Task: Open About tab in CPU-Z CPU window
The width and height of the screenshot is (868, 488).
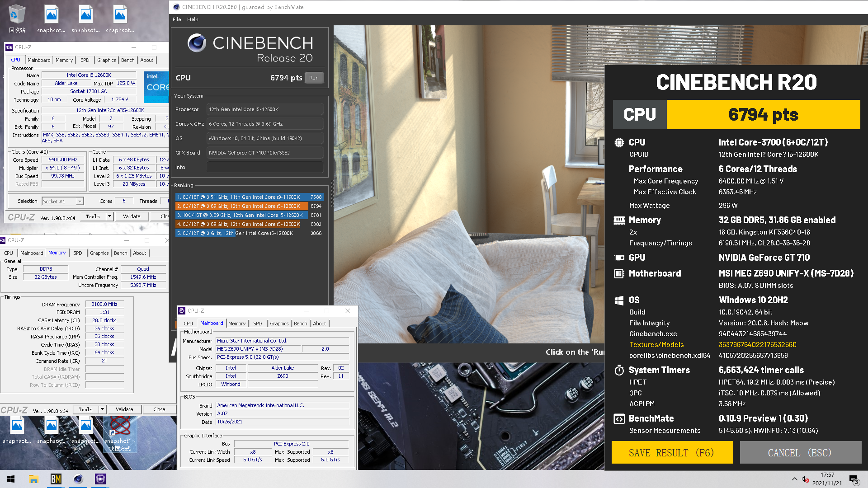Action: pyautogui.click(x=147, y=60)
